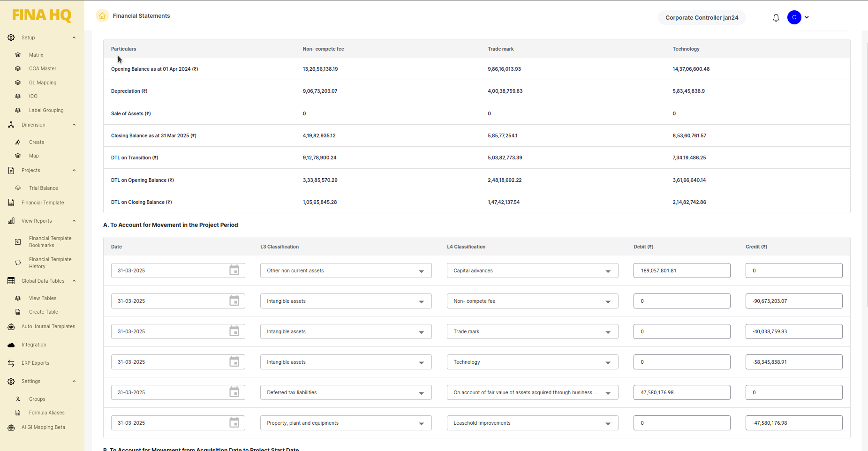Click the Integration cloud icon

pos(11,345)
